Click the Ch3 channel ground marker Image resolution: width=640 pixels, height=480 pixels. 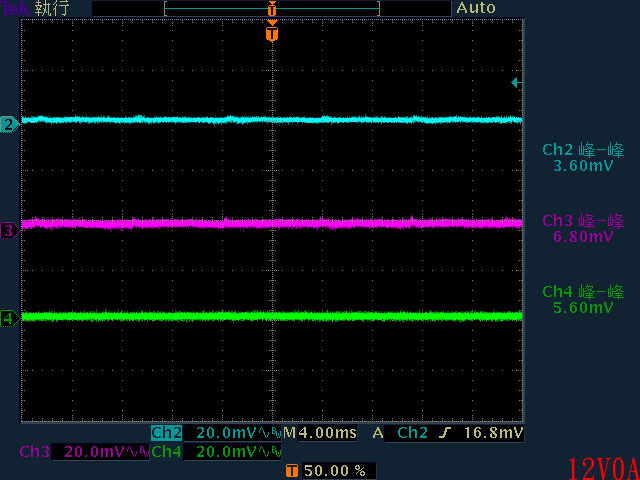pos(10,231)
